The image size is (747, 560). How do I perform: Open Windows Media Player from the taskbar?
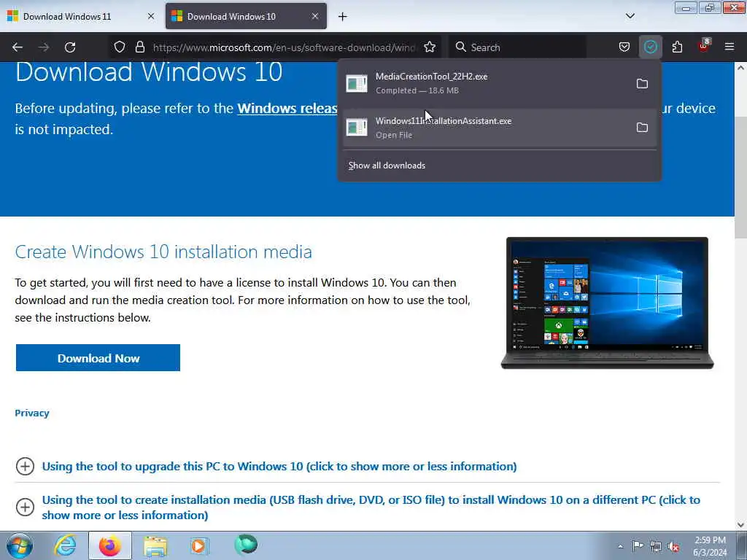coord(199,545)
